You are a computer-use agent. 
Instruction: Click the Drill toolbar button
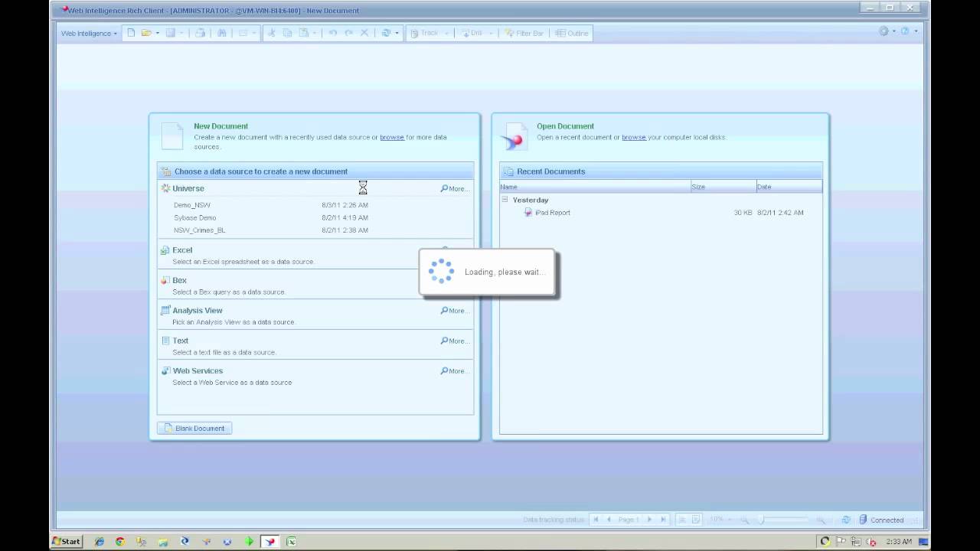click(474, 33)
